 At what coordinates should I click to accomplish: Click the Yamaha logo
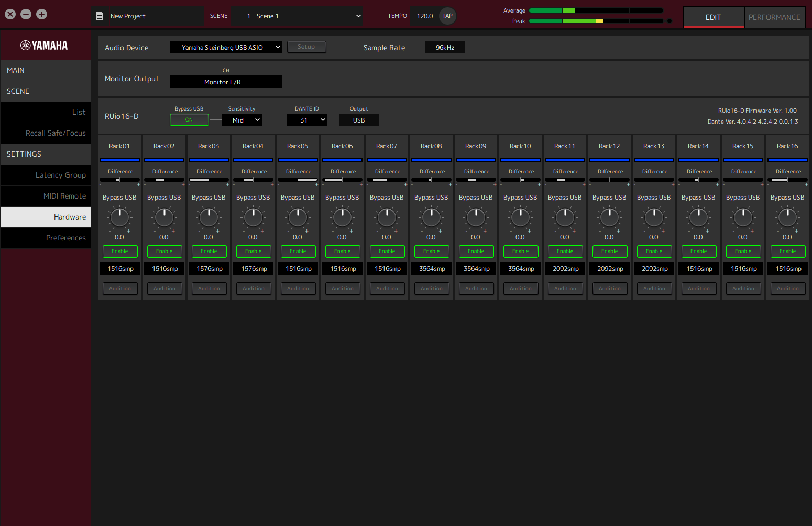44,46
